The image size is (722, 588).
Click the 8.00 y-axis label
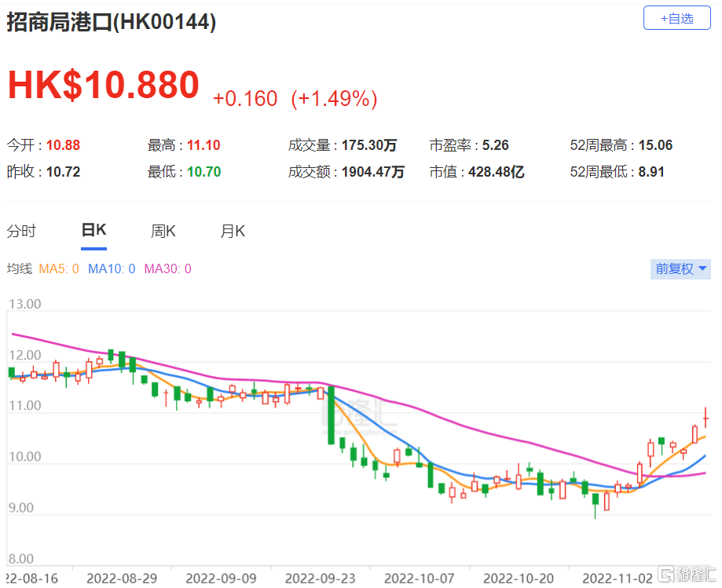tap(21, 559)
